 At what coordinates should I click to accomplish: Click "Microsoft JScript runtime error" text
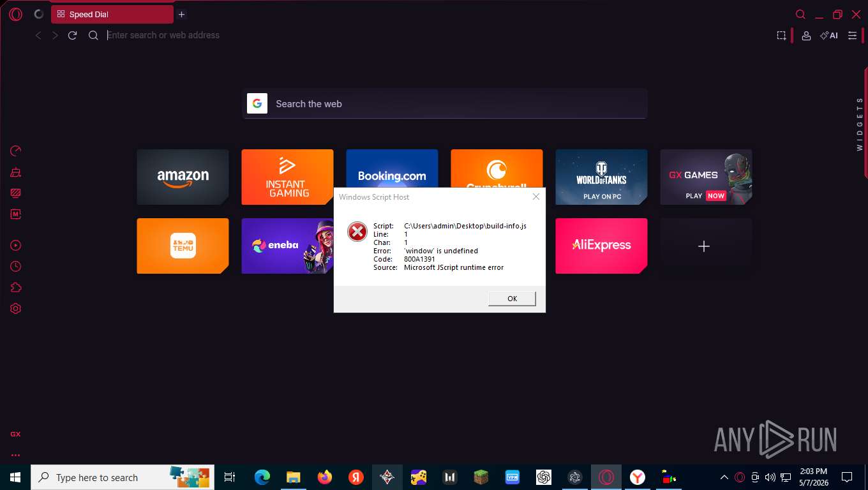tap(454, 267)
